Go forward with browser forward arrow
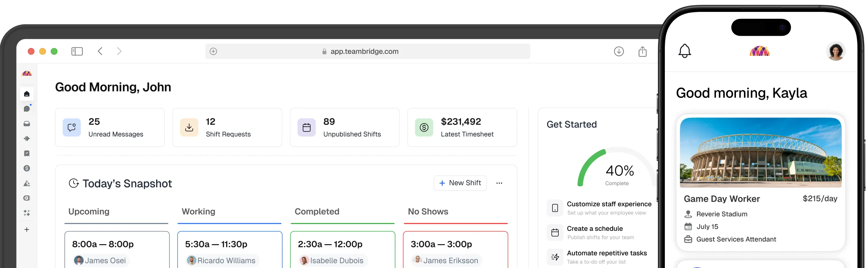868x268 pixels. coord(119,51)
